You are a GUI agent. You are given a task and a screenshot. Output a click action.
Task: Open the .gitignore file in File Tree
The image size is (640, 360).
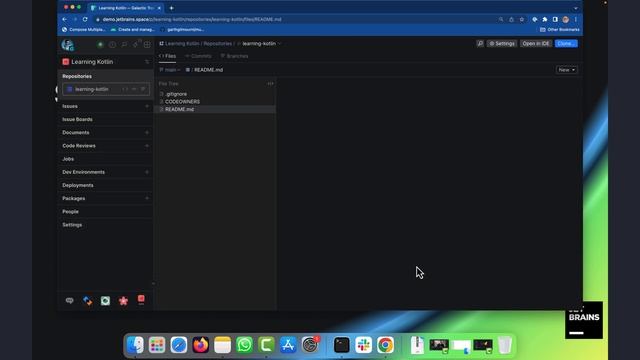coord(176,94)
